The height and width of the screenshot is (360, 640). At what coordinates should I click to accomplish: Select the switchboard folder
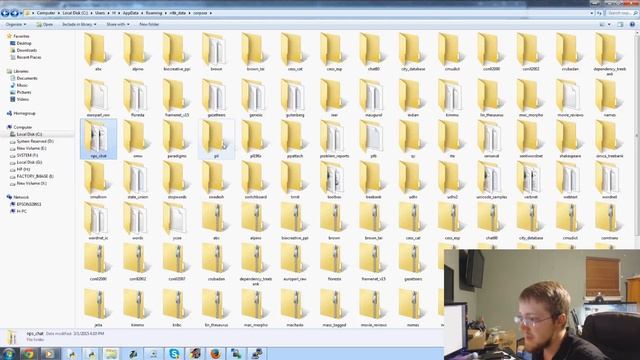256,180
